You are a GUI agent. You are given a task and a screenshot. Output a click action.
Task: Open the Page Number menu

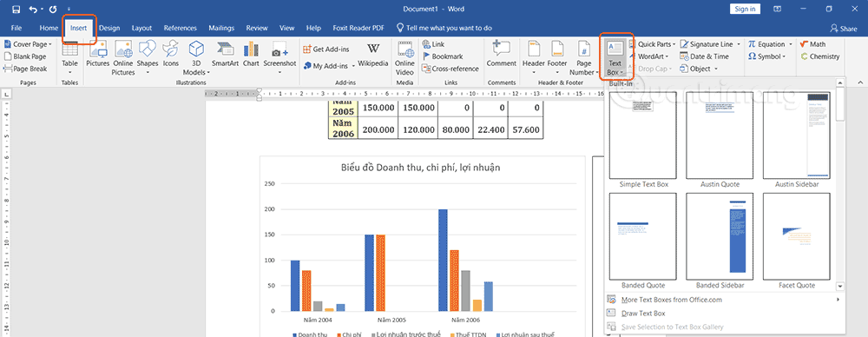pyautogui.click(x=584, y=57)
